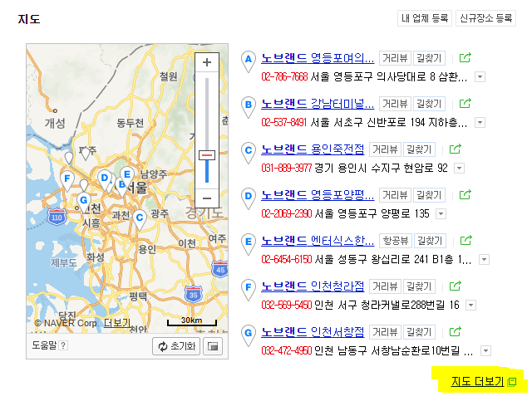This screenshot has width=532, height=401.
Task: Click the map zoom-out minus button
Action: pyautogui.click(x=207, y=198)
